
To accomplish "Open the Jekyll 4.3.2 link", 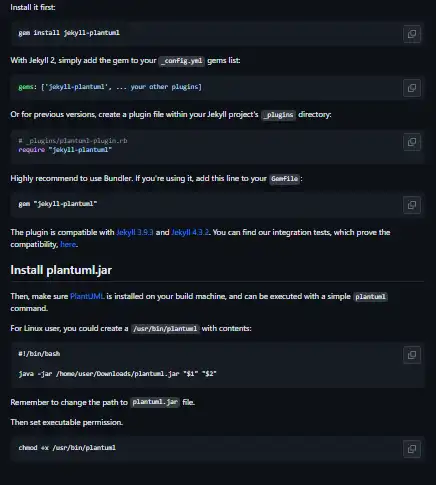I will point(190,232).
